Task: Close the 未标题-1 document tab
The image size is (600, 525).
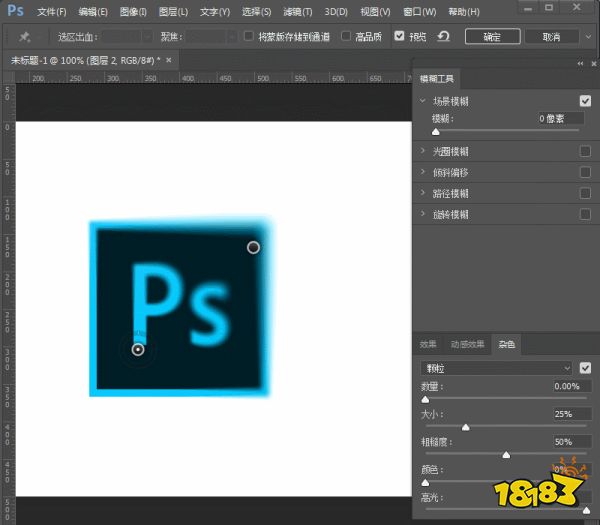Action: (168, 60)
